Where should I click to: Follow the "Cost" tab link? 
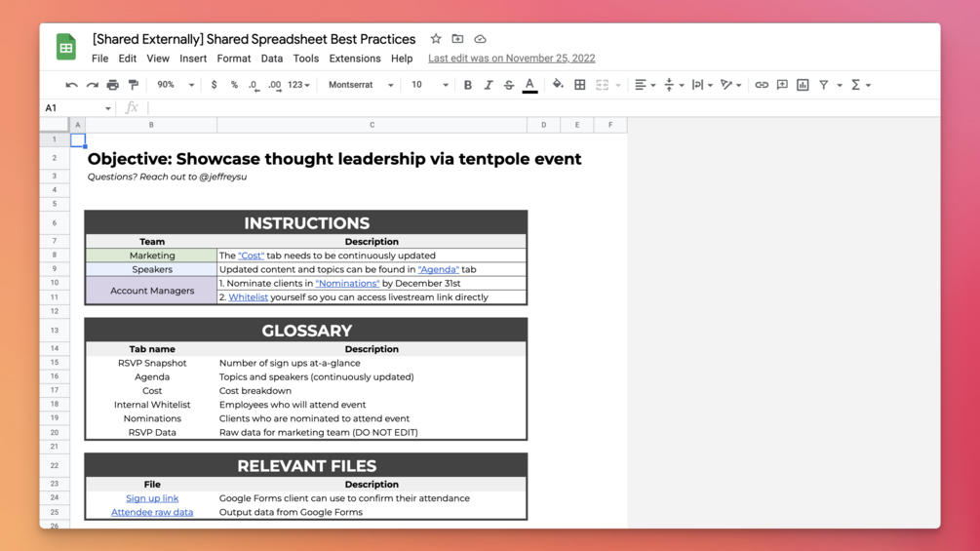click(x=251, y=256)
